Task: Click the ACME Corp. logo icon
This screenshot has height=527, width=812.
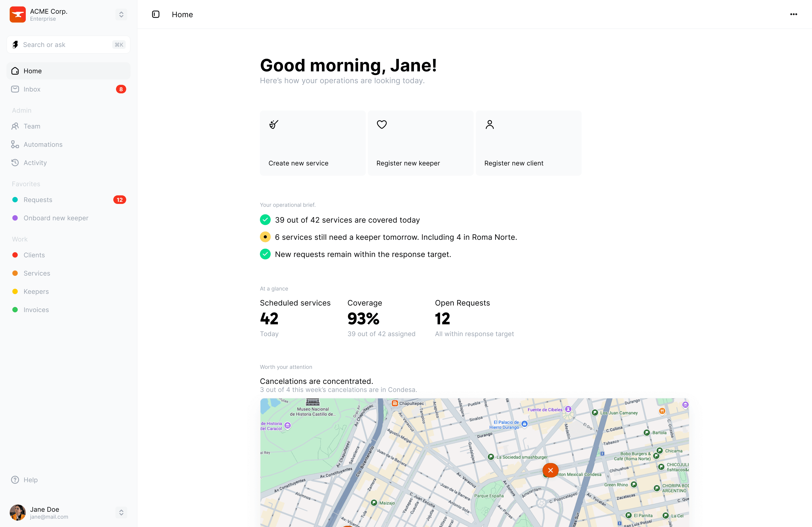Action: tap(17, 14)
